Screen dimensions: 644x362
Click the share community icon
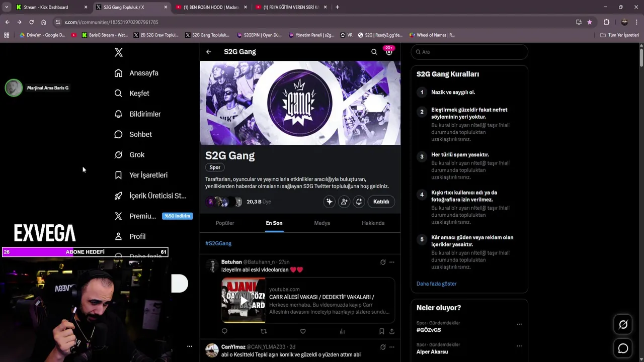(359, 202)
